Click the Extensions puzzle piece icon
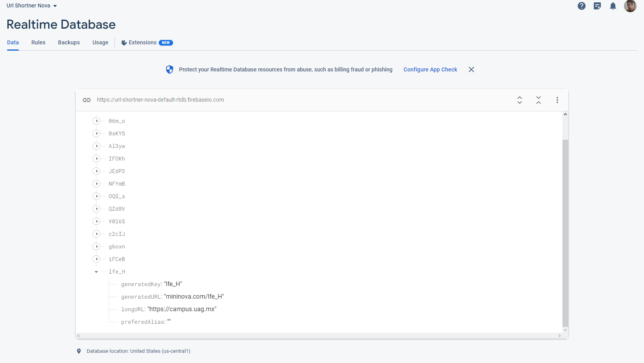The height and width of the screenshot is (363, 644). coord(124,42)
